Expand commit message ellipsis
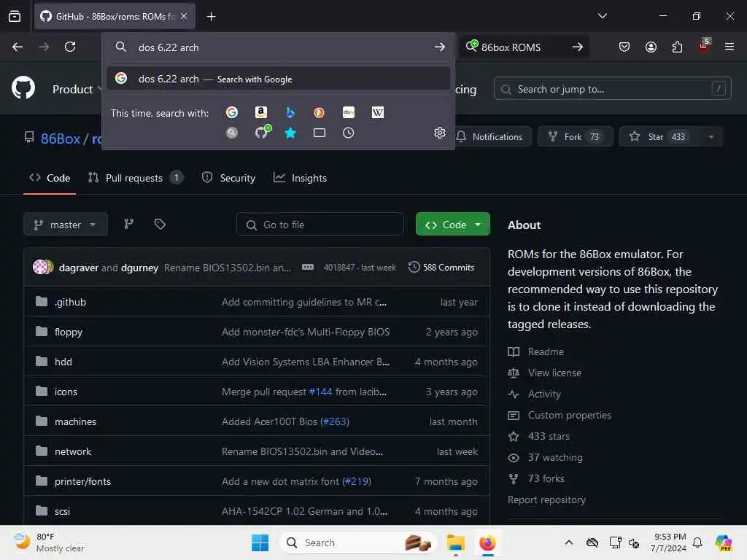 coord(308,267)
